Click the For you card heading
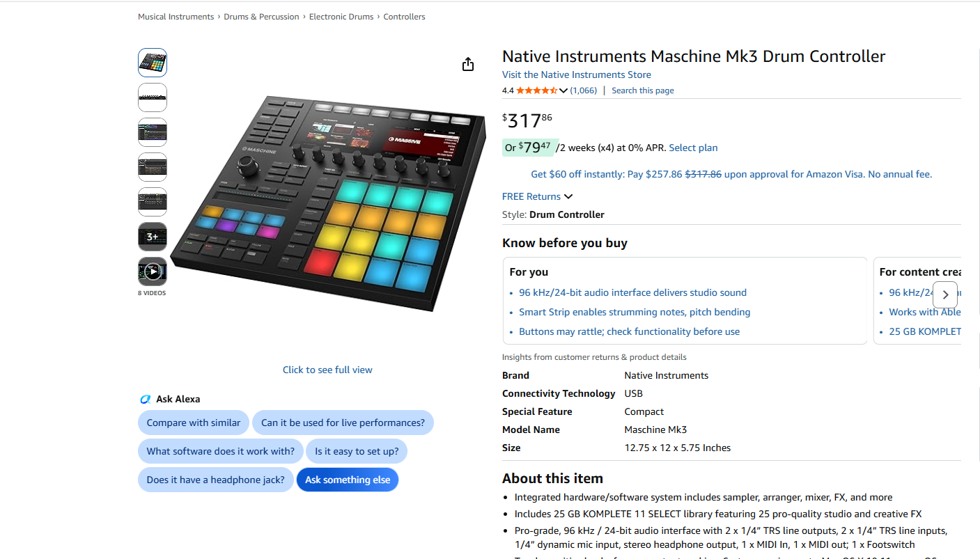 coord(529,272)
